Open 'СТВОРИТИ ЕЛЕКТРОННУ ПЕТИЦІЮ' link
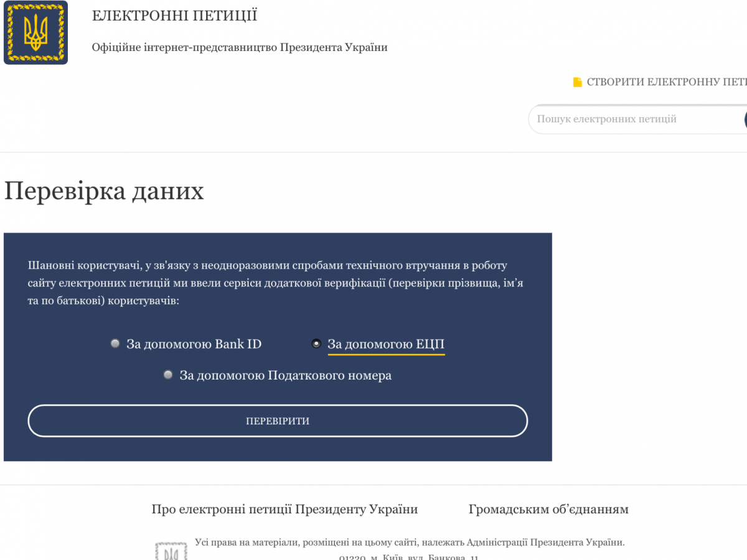 tap(666, 82)
